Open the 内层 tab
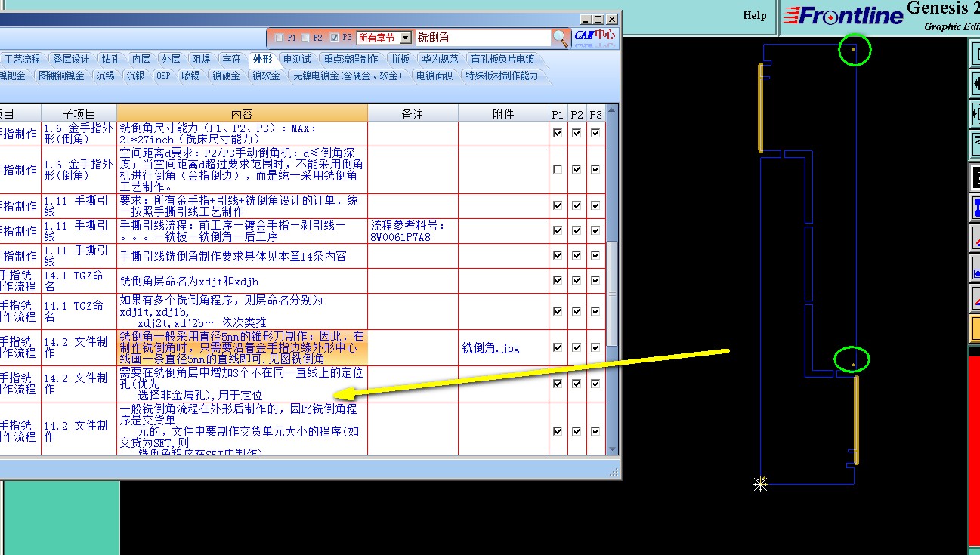 141,59
